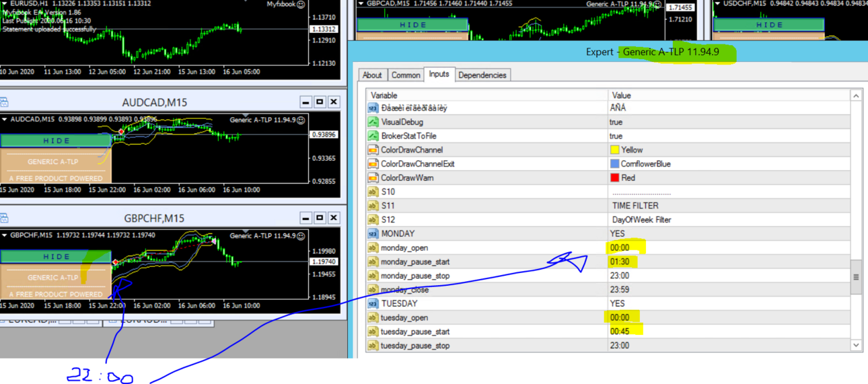Image resolution: width=868 pixels, height=384 pixels.
Task: Toggle one-click trading arrow on USDCHF,M15 chart
Action: click(x=718, y=4)
